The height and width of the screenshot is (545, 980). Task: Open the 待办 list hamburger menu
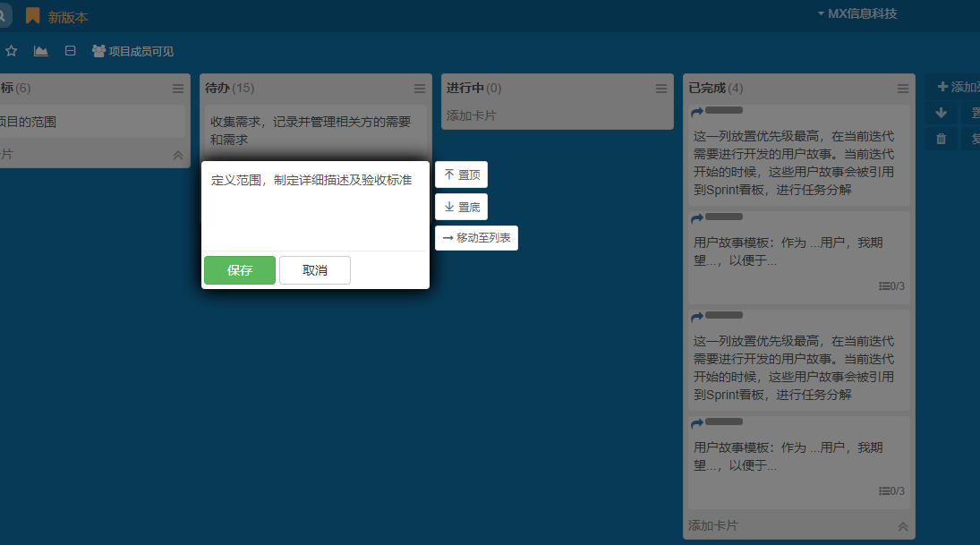(x=420, y=89)
